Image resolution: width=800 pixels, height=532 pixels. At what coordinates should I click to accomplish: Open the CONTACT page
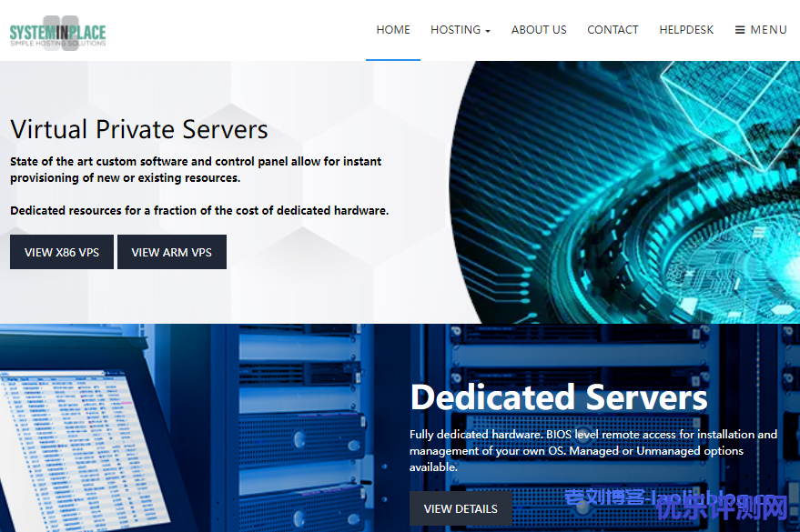(613, 30)
